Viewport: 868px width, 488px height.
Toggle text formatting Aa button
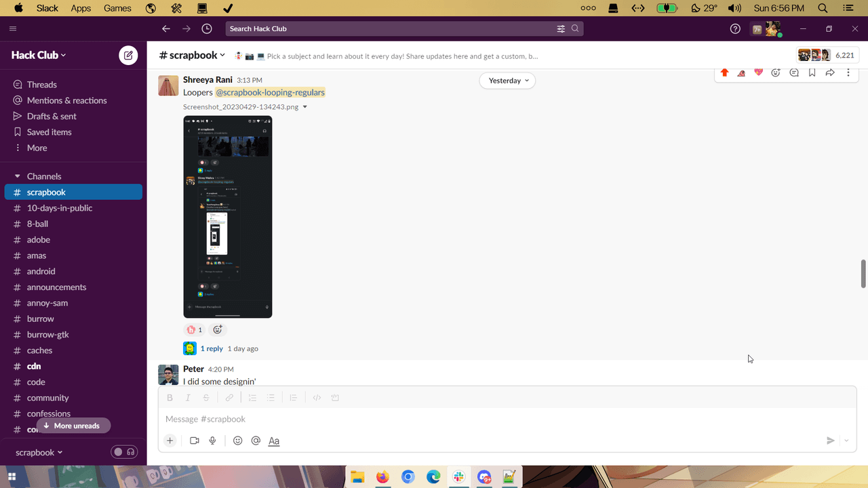274,441
